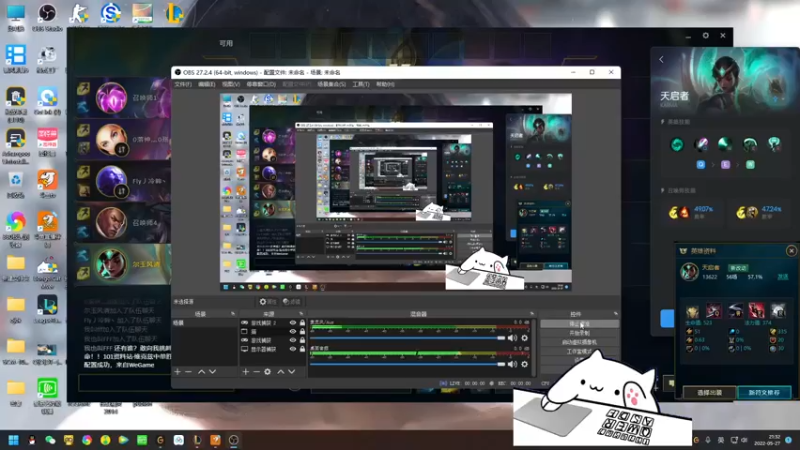Toggle visibility of the window capture source
The height and width of the screenshot is (450, 800).
click(x=293, y=332)
